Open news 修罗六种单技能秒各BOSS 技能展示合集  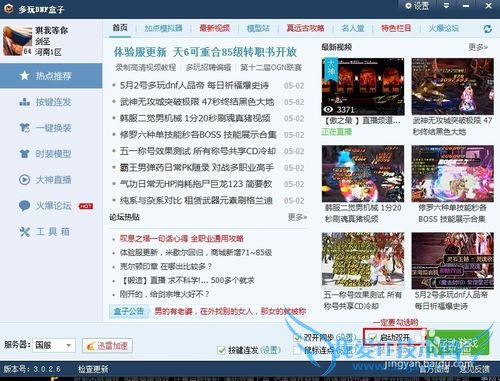(198, 135)
